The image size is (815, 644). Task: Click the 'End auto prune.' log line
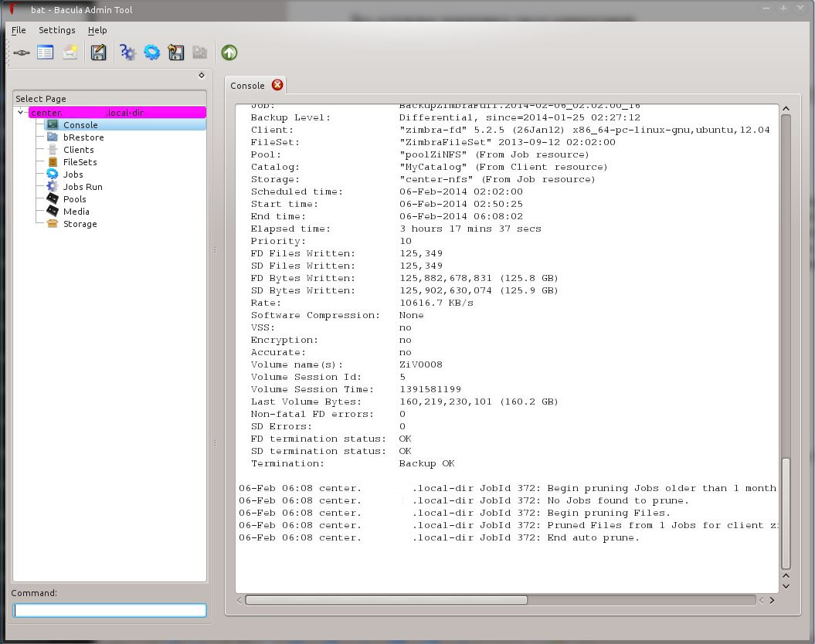(593, 537)
